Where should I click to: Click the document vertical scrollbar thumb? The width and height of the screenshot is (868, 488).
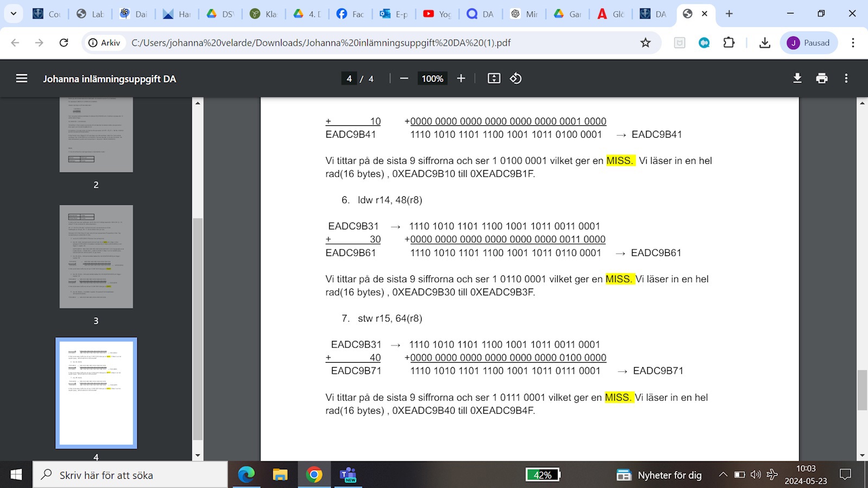coord(862,390)
